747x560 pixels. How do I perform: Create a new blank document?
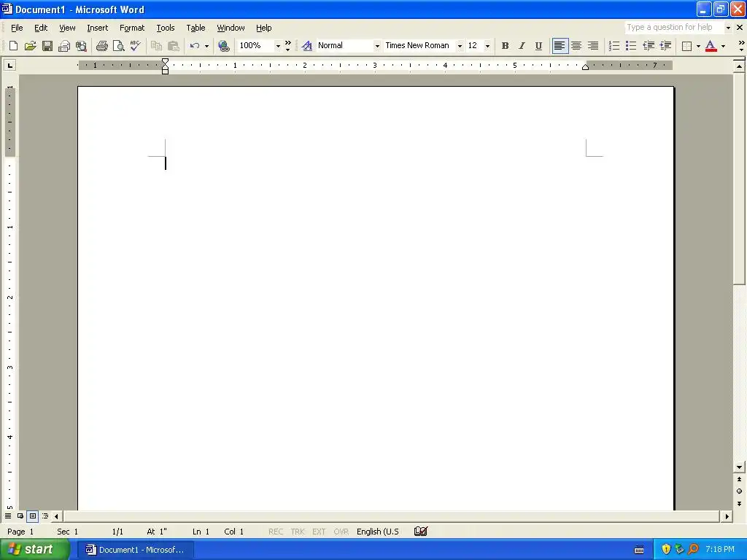[x=13, y=46]
